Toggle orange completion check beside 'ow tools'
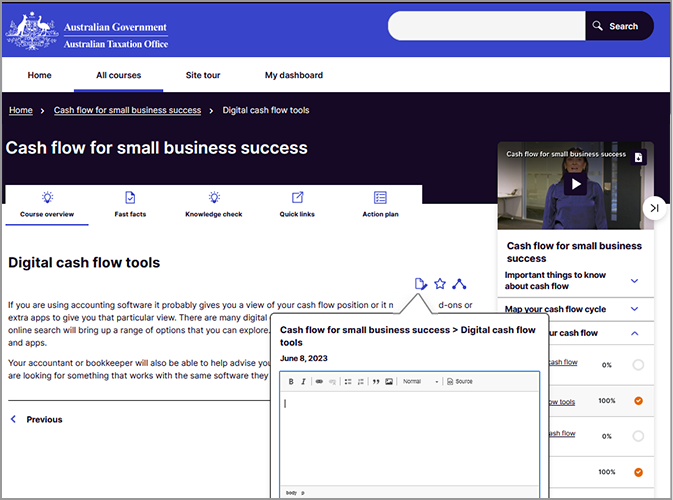673x500 pixels. pos(639,401)
